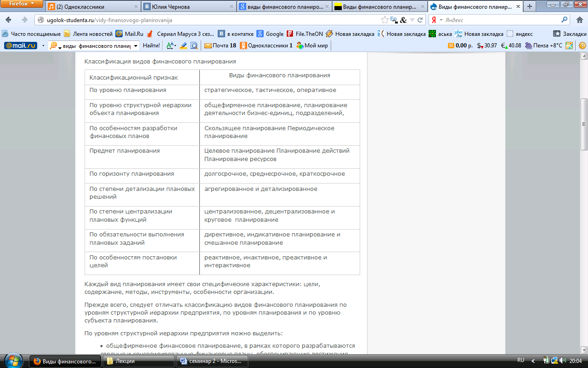Open a new tab with the plus button
The height and width of the screenshot is (368, 588).
(x=530, y=6)
